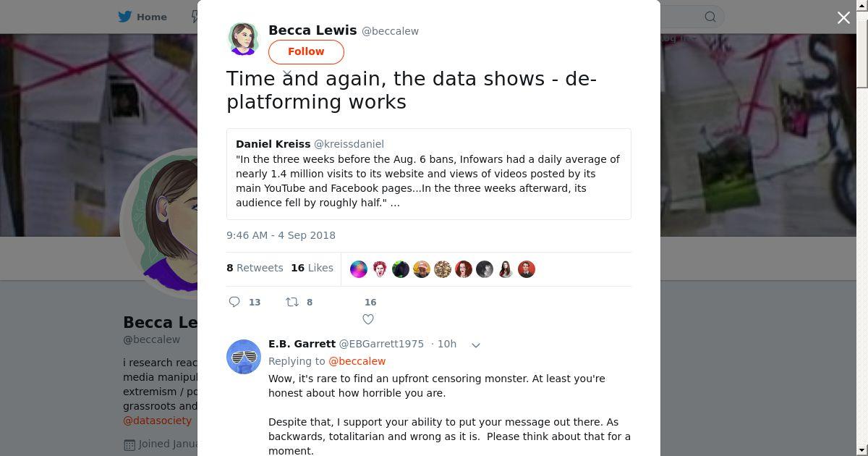Click the Twitter bird Home icon

coord(127,17)
